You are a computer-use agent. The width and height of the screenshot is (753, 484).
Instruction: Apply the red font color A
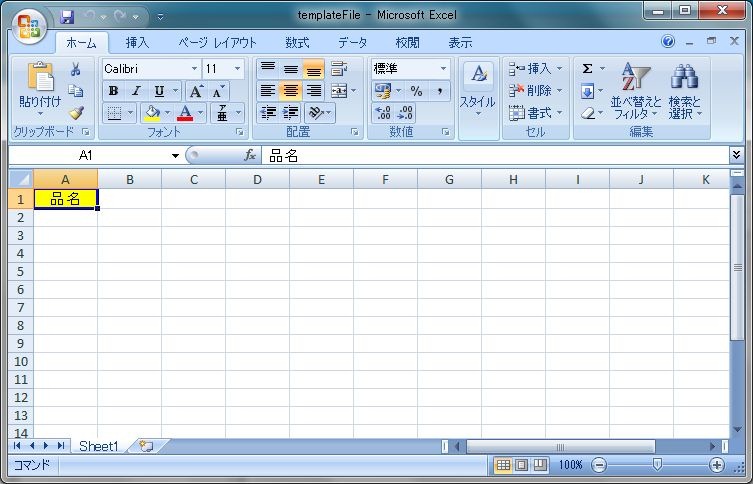pos(185,113)
